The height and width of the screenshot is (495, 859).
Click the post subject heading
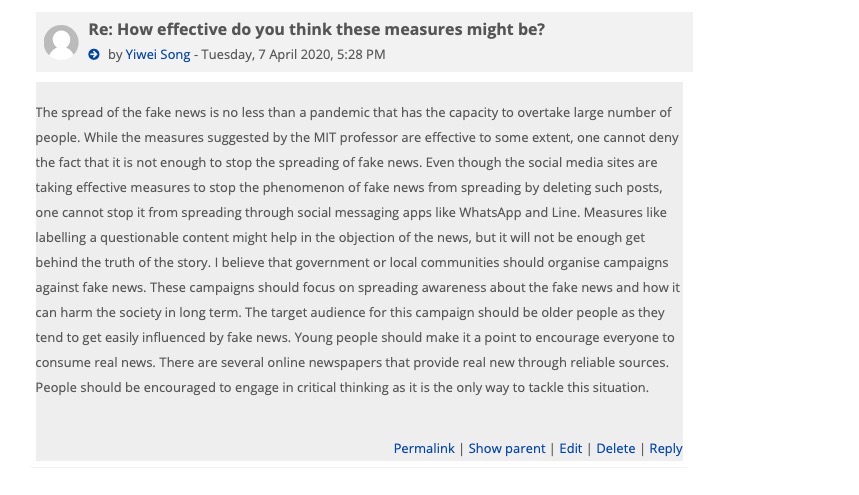(316, 30)
